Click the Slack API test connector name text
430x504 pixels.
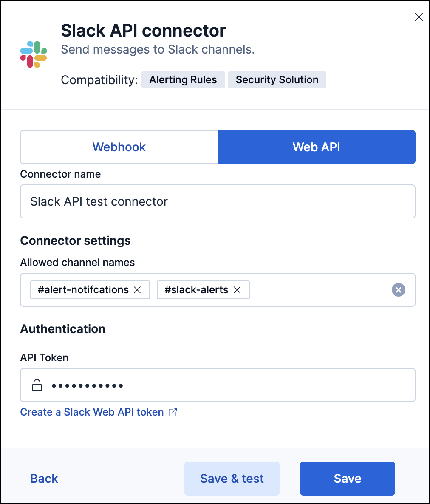click(x=99, y=201)
